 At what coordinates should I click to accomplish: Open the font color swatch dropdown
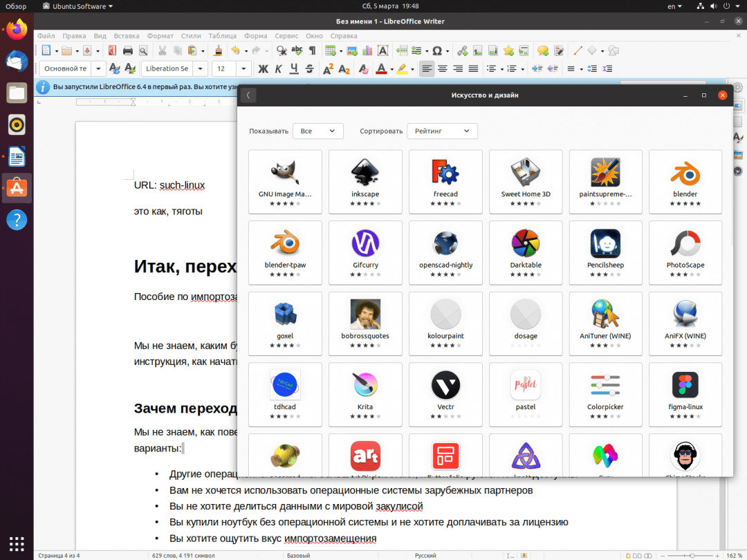[391, 68]
